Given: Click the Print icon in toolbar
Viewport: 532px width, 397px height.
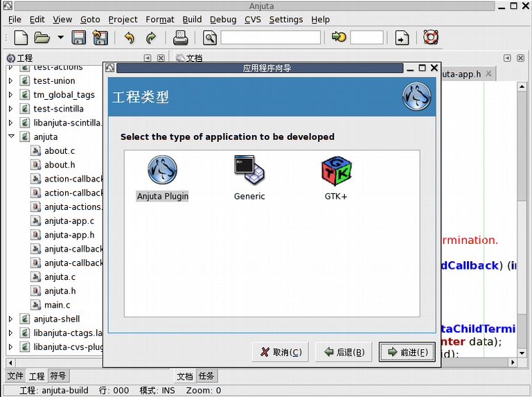Looking at the screenshot, I should 180,37.
